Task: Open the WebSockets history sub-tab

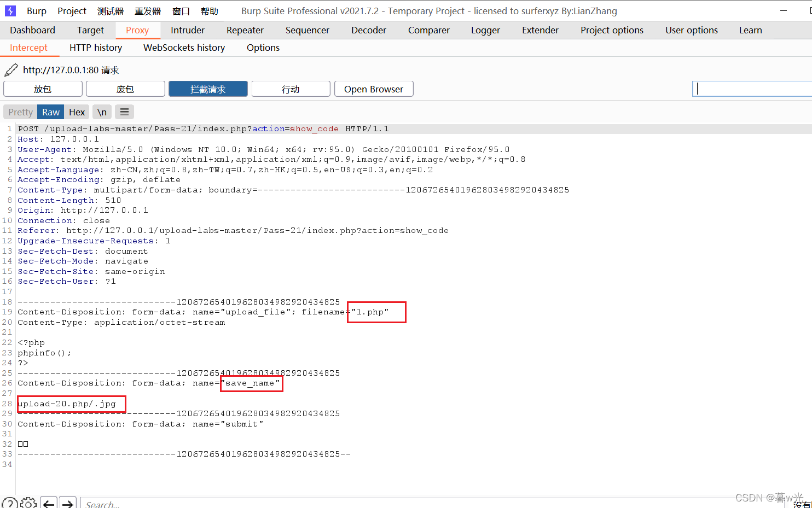Action: [184, 48]
